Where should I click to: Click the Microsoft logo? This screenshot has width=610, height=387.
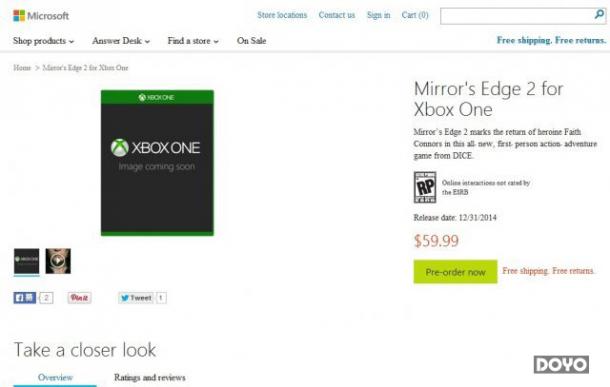pyautogui.click(x=41, y=16)
